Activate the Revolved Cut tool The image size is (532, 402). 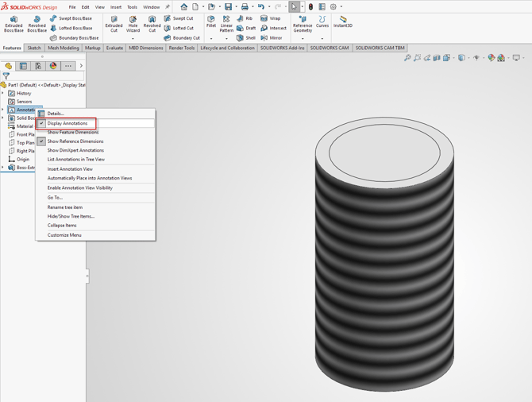click(x=152, y=24)
